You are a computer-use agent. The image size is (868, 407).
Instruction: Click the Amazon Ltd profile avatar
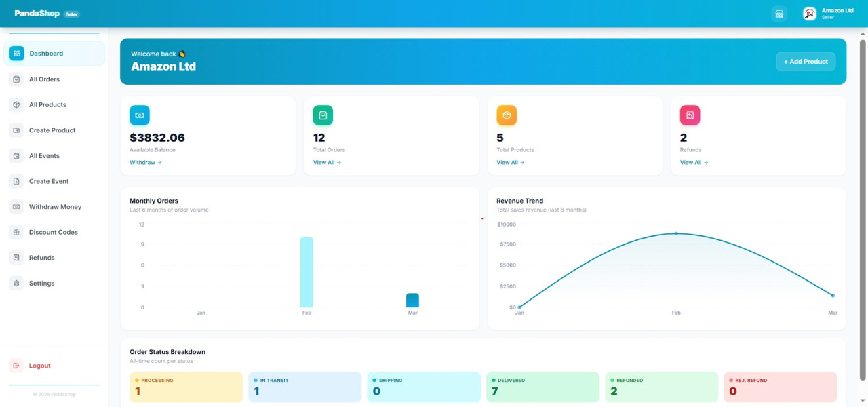[809, 14]
